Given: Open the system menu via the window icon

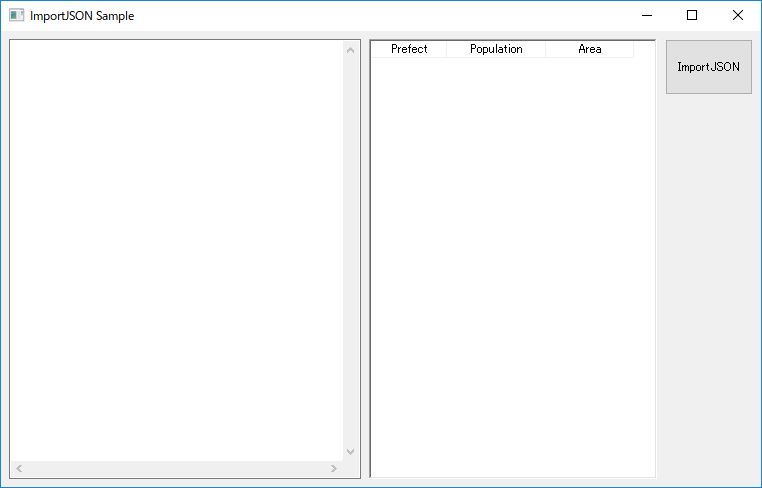Looking at the screenshot, I should click(x=16, y=15).
